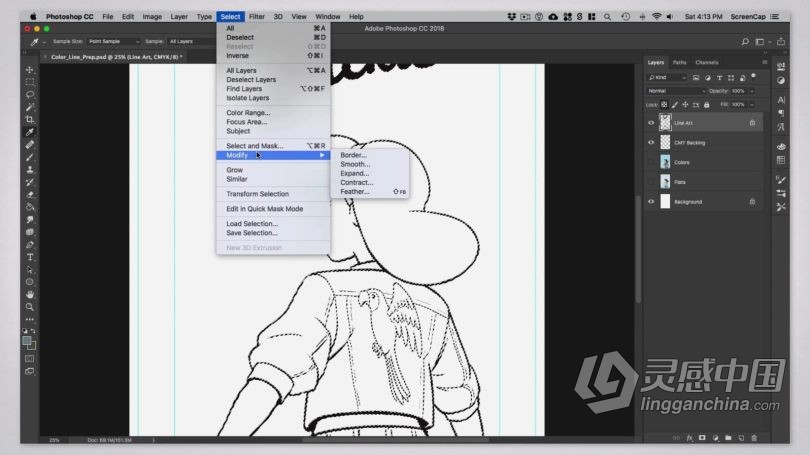Open the Layers panel options menu
Viewport: 810px width, 455px height.
click(765, 62)
